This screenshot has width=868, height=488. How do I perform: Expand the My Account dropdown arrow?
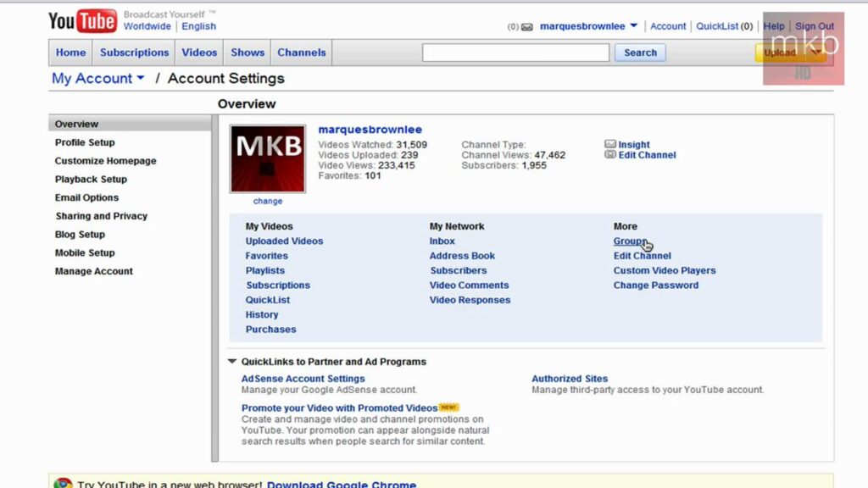[141, 78]
